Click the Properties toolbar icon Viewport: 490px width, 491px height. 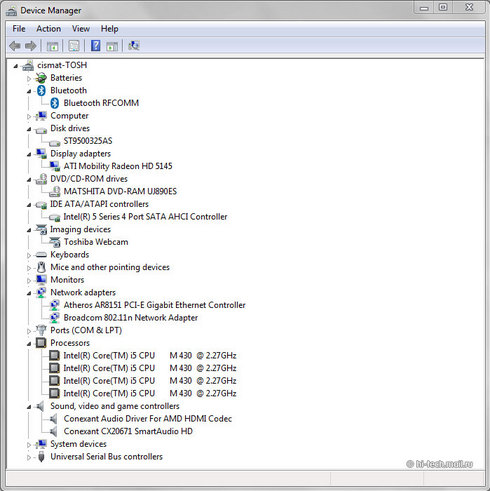point(74,46)
